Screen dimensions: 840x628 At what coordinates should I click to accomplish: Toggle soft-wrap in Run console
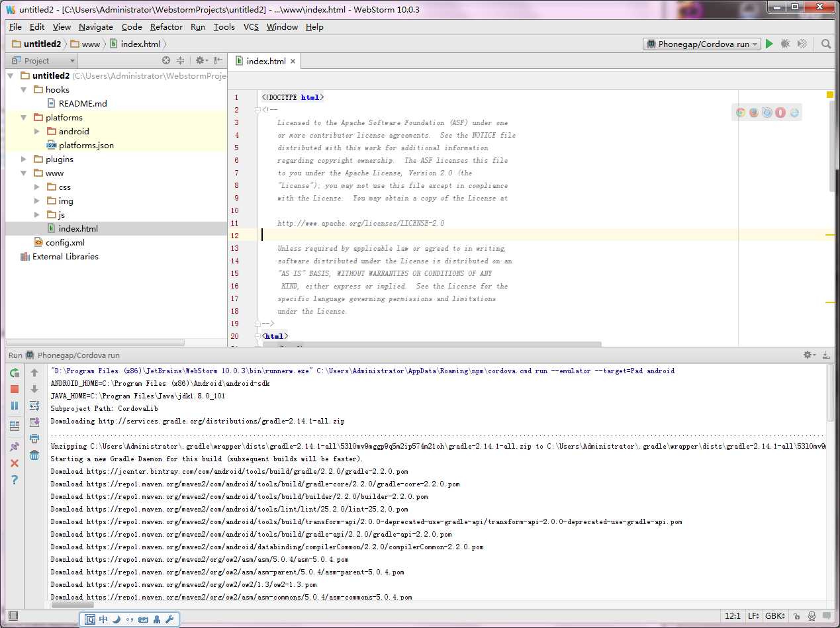[34, 406]
